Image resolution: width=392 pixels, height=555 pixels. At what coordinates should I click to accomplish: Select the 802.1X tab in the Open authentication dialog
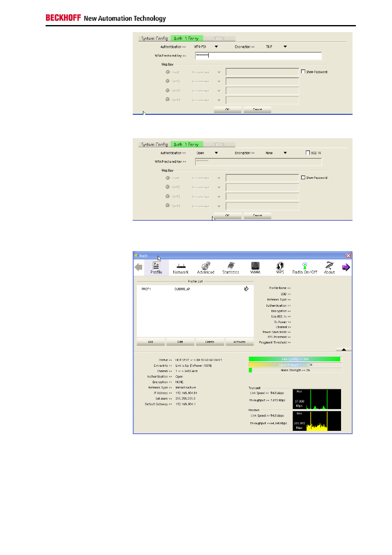219,144
